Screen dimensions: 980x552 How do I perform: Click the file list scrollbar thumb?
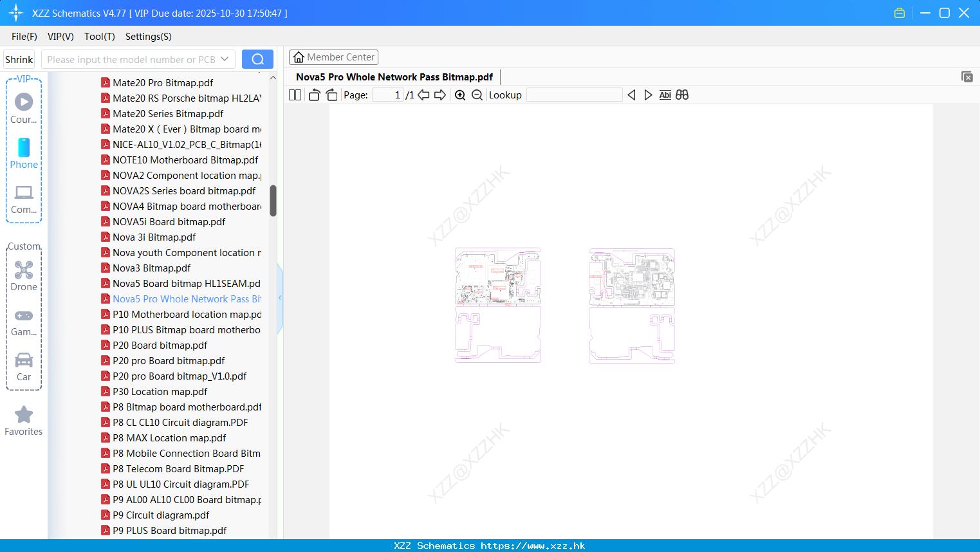coord(273,201)
